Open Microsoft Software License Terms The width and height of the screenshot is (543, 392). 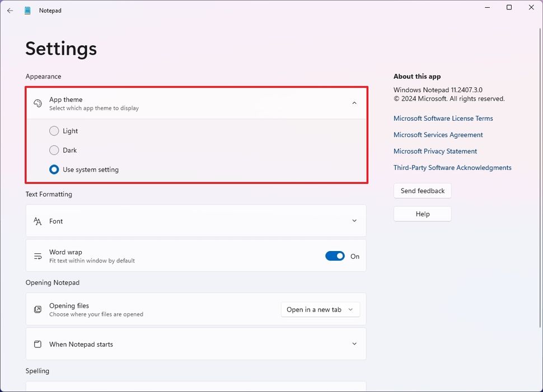pos(443,118)
